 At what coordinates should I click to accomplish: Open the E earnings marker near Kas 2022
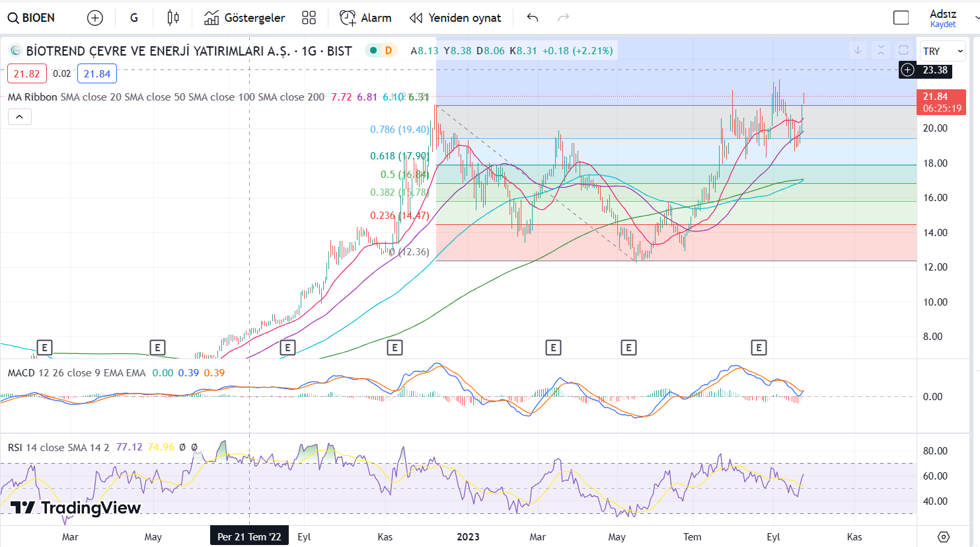(x=395, y=347)
